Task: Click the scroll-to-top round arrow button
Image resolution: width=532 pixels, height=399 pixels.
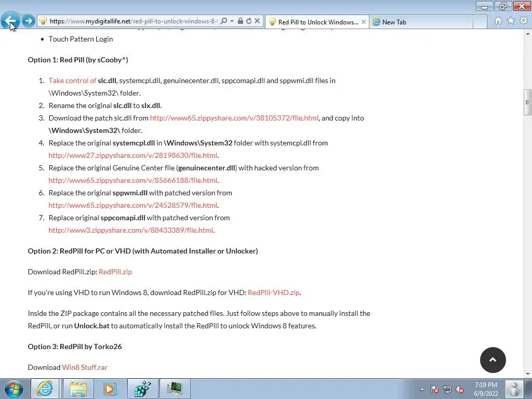Action: click(493, 360)
